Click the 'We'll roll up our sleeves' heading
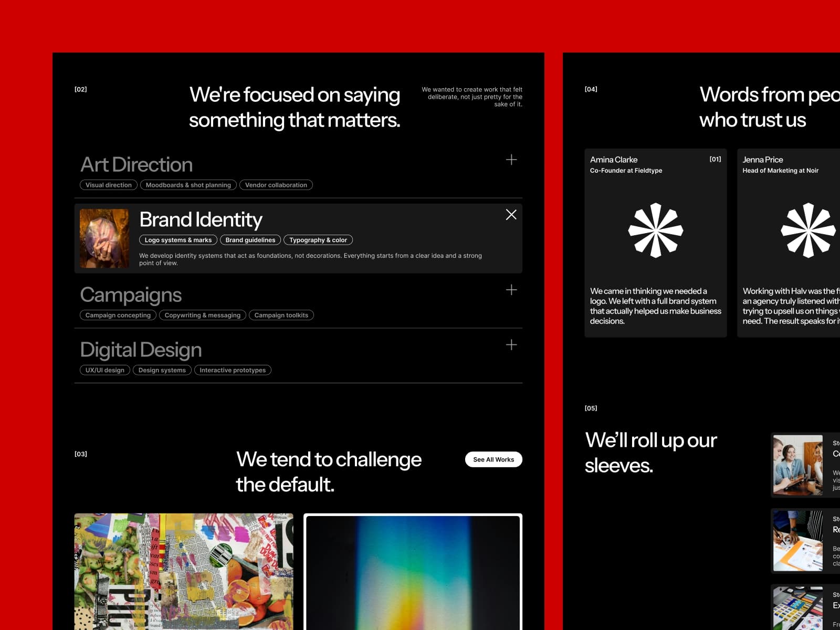Image resolution: width=840 pixels, height=630 pixels. coord(651,453)
